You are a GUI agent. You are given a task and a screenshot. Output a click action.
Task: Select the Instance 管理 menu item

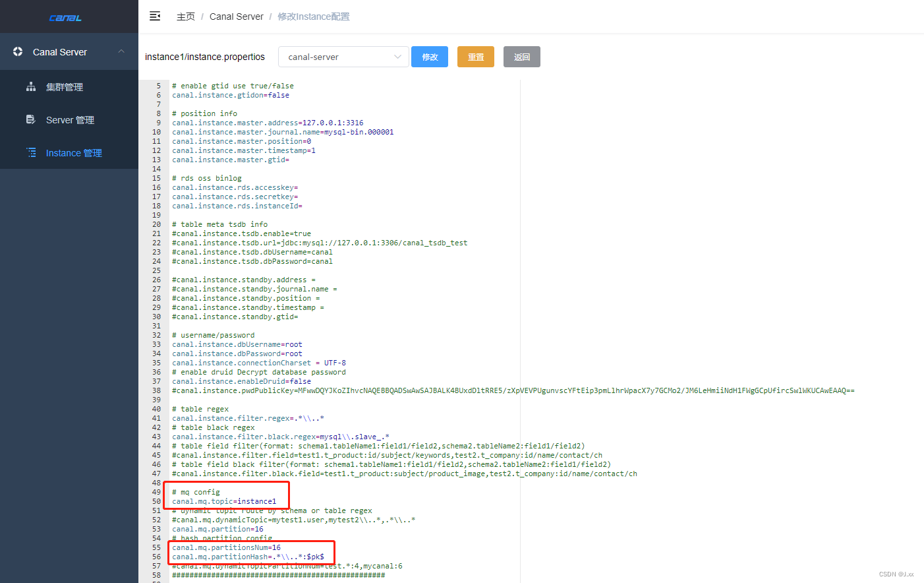point(69,152)
